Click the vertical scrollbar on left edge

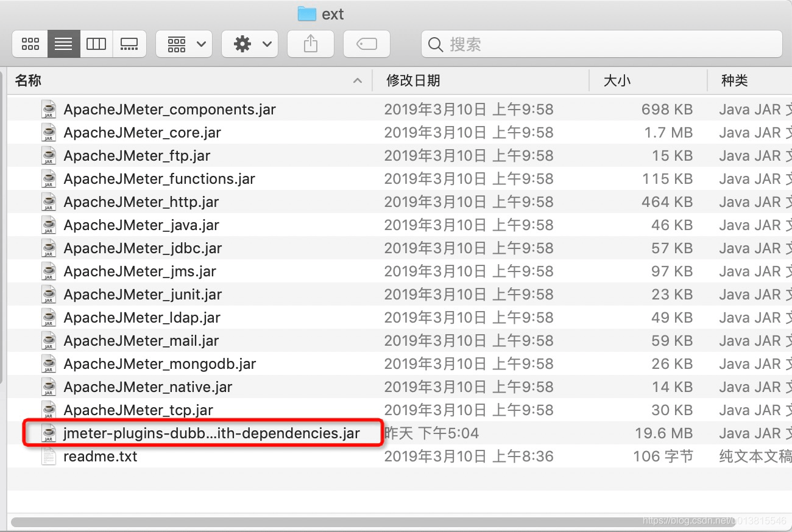[2, 226]
